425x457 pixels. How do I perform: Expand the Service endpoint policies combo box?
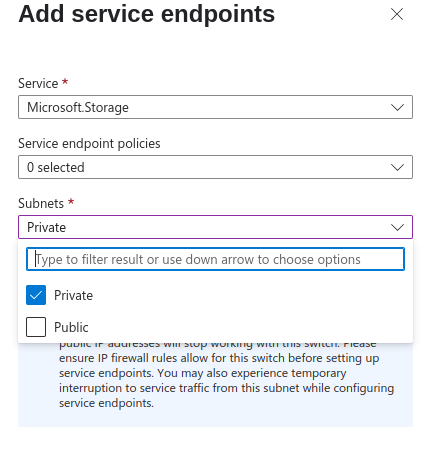click(x=215, y=167)
